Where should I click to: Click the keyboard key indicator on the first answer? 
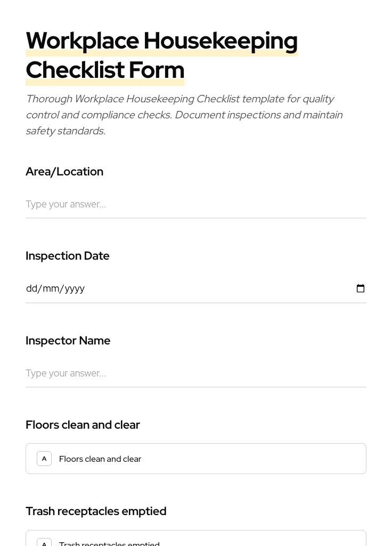[44, 458]
